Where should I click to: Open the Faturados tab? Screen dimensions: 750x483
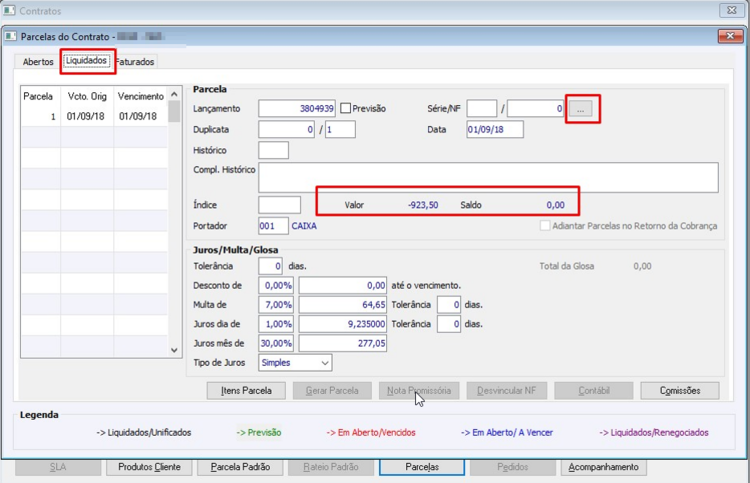pyautogui.click(x=135, y=62)
